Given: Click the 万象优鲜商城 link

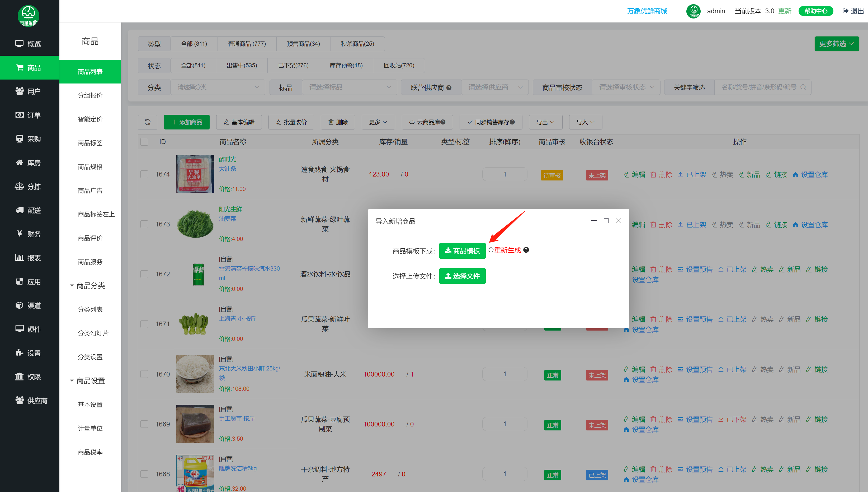Looking at the screenshot, I should [647, 11].
